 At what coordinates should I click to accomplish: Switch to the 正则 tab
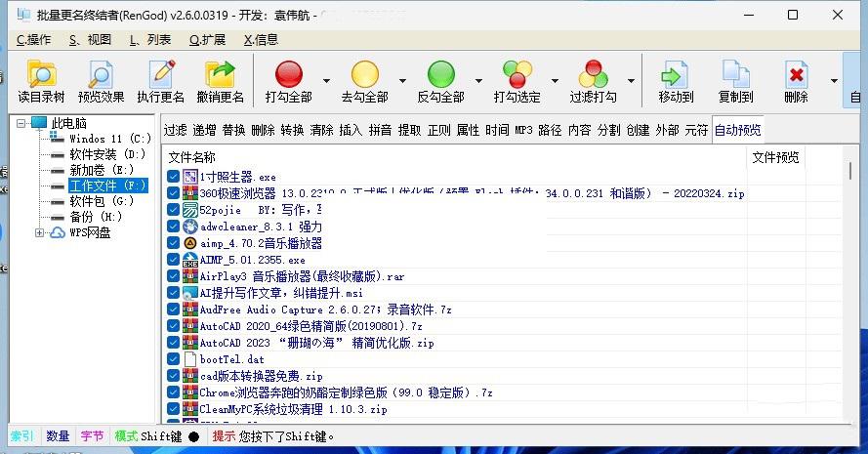pos(438,130)
